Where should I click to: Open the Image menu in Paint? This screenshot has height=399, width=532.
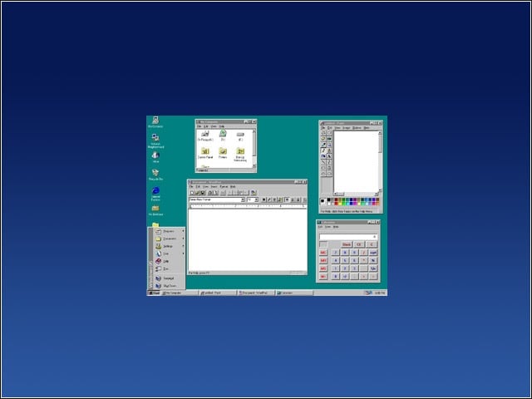(x=346, y=128)
